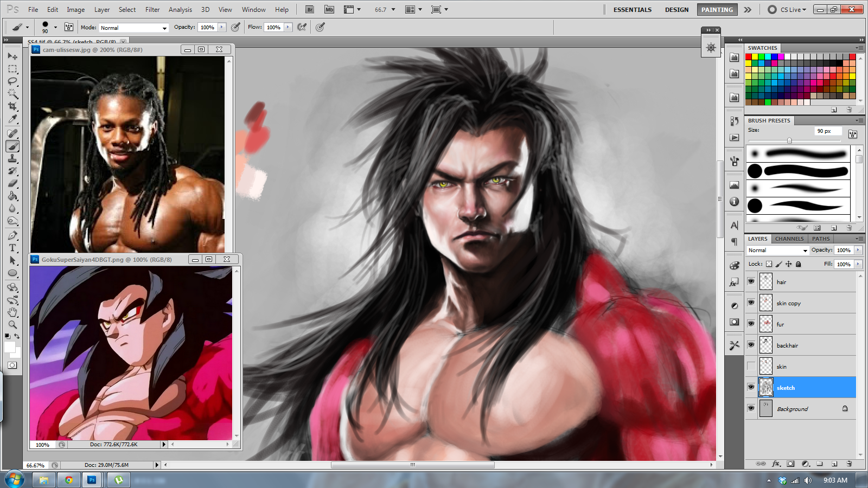
Task: Select the Paint Bucket tool
Action: (12, 196)
